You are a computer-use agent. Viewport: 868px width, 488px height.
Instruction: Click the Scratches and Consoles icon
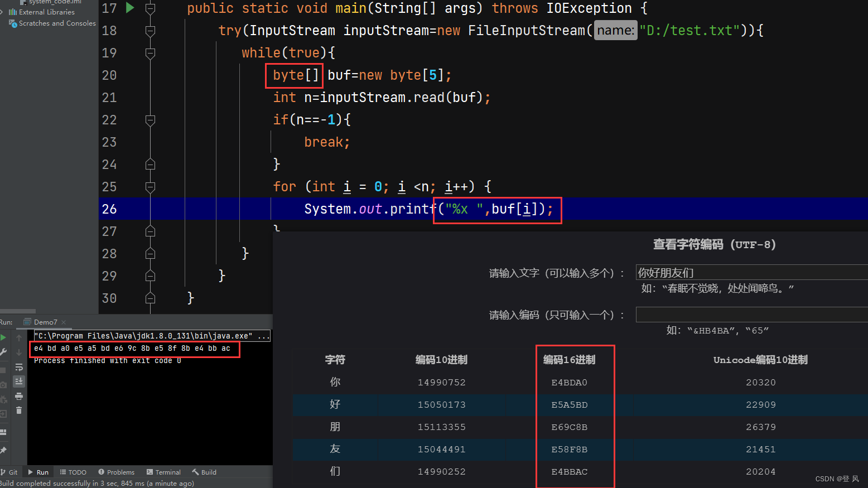tap(13, 23)
